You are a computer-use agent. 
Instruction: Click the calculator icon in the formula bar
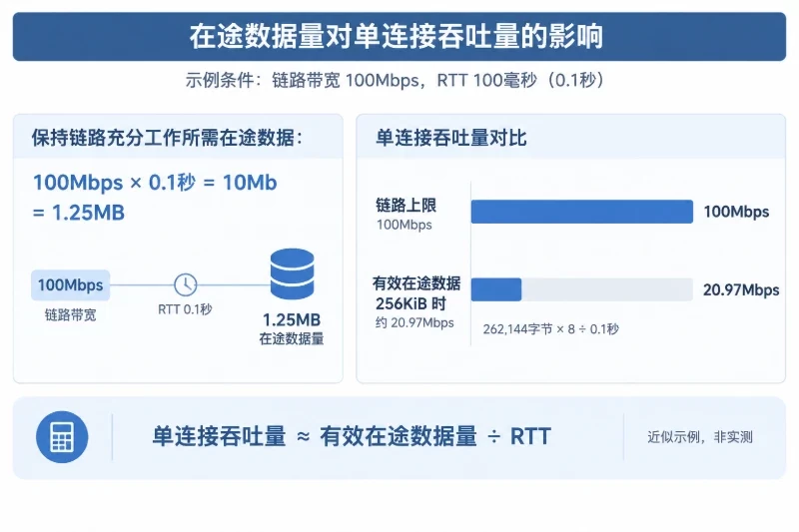(x=62, y=437)
